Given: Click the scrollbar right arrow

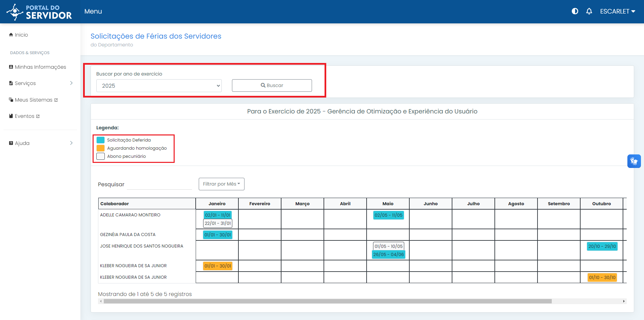Looking at the screenshot, I should tap(624, 301).
